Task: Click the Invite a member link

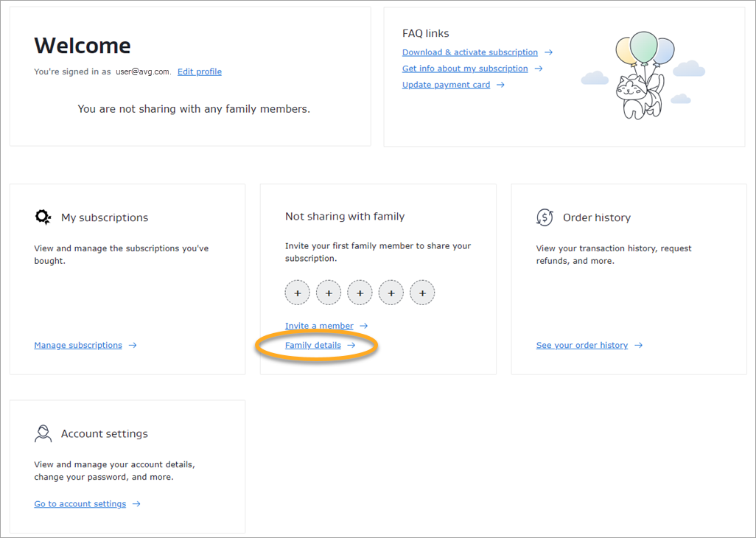Action: [319, 326]
